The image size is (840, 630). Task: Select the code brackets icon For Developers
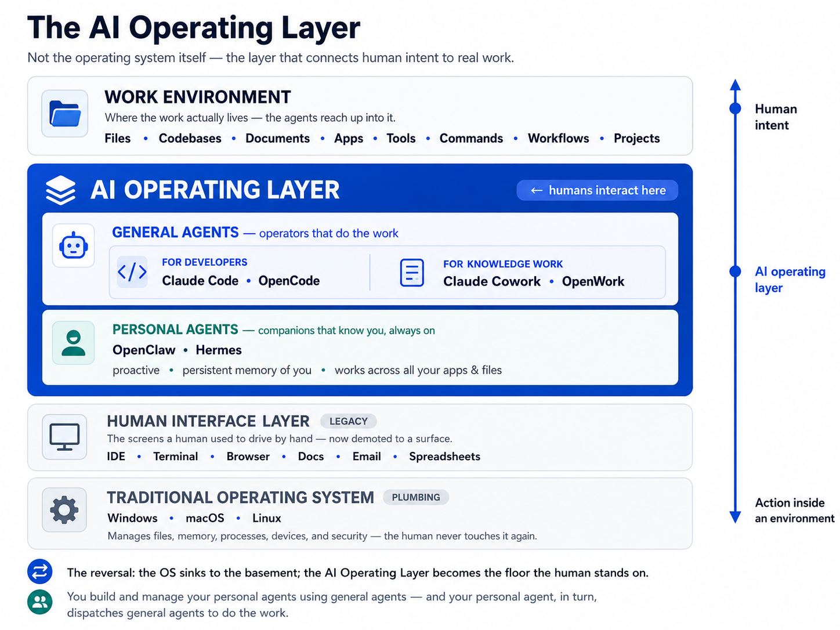pyautogui.click(x=132, y=271)
